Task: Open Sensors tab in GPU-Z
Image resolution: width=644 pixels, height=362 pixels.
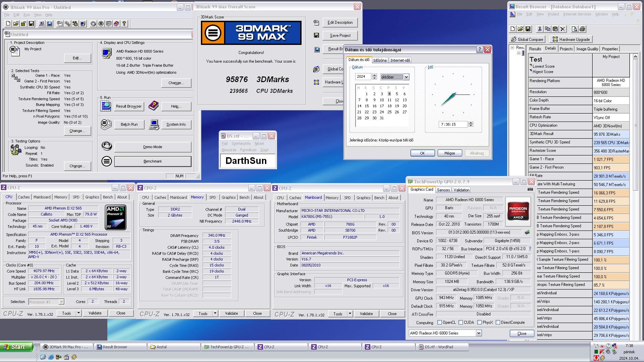Action: [x=443, y=190]
